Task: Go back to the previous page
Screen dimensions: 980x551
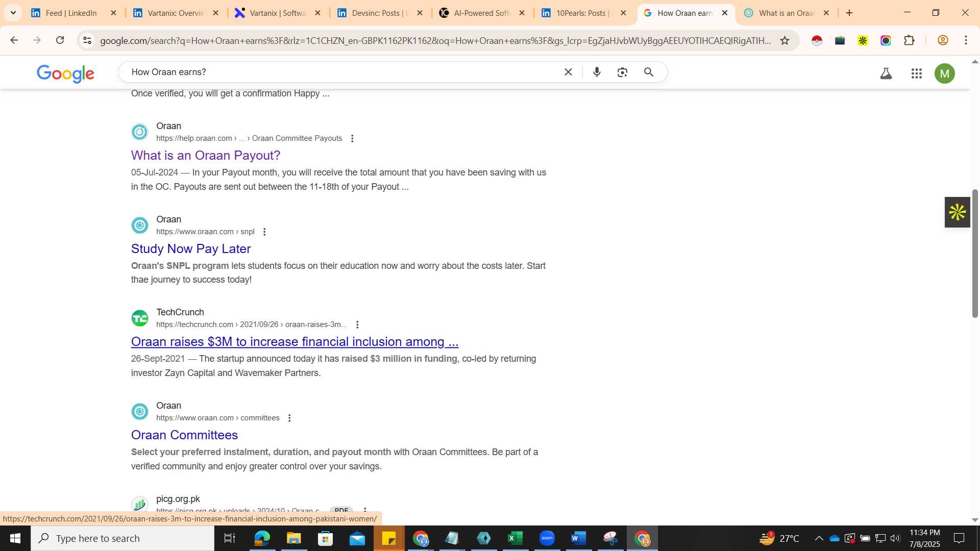Action: tap(14, 40)
